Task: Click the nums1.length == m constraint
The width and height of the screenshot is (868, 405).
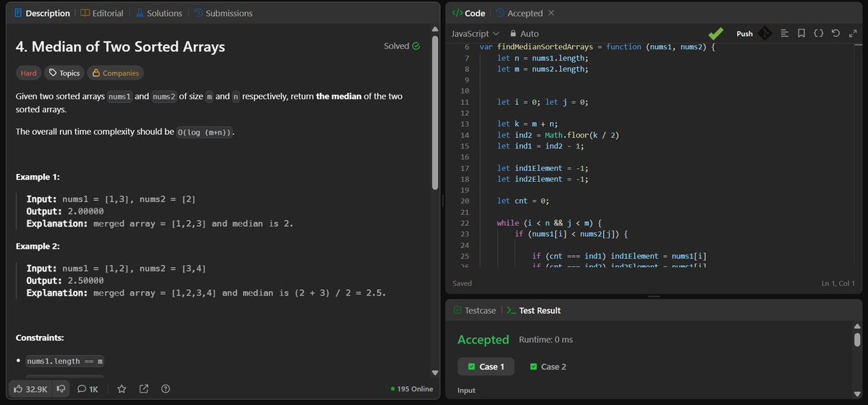Action: point(65,362)
